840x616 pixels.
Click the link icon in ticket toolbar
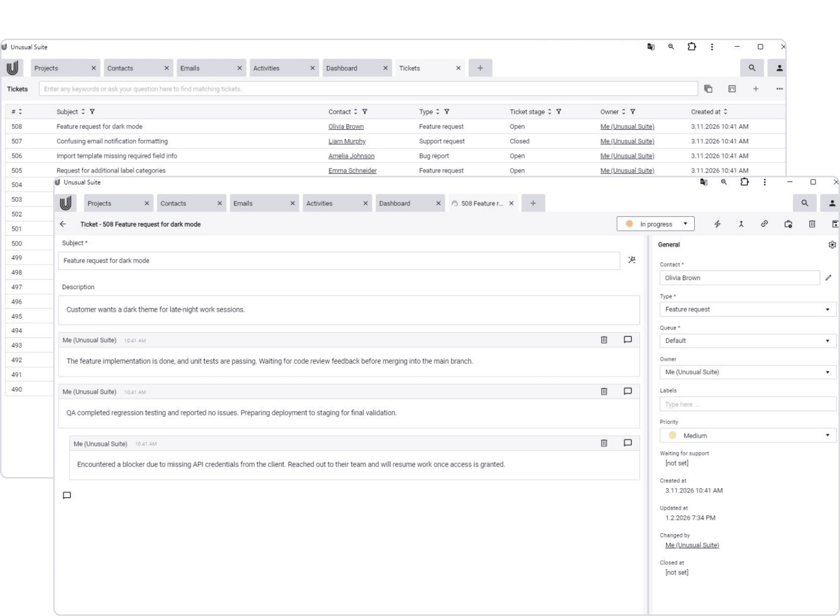pyautogui.click(x=764, y=224)
